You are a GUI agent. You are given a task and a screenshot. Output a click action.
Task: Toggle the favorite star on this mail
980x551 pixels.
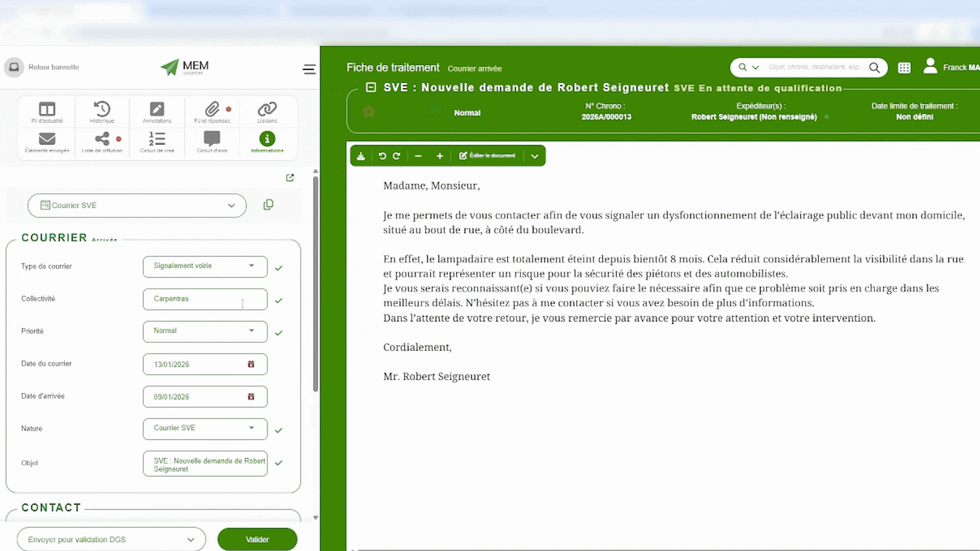[369, 112]
